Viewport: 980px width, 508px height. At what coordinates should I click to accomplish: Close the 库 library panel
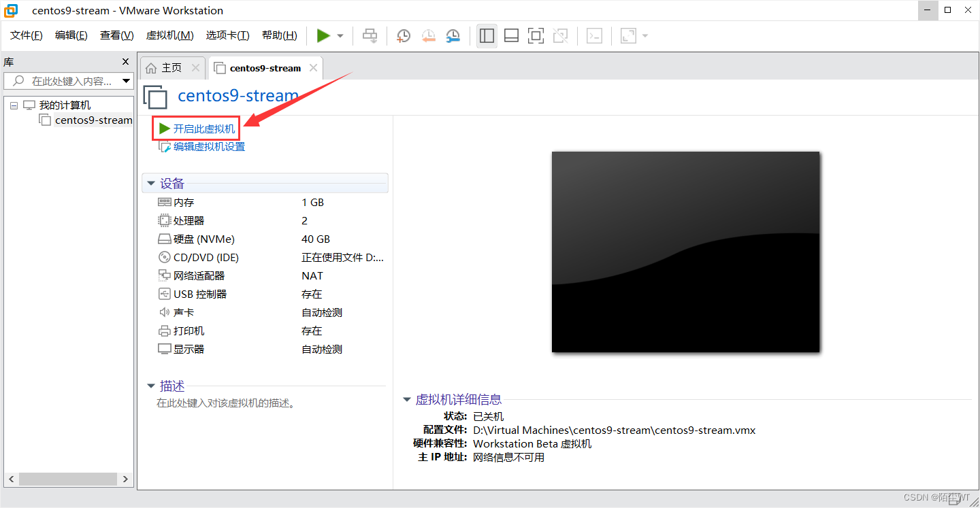coord(125,62)
